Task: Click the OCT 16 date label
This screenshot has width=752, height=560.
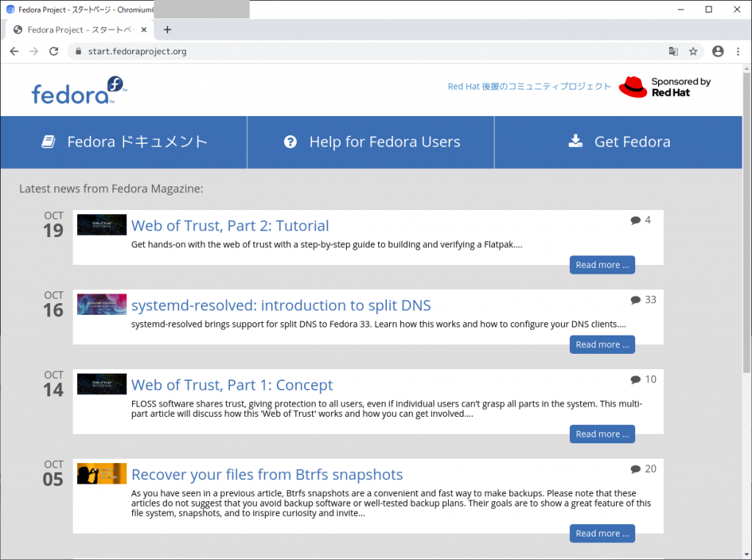Action: [x=53, y=305]
